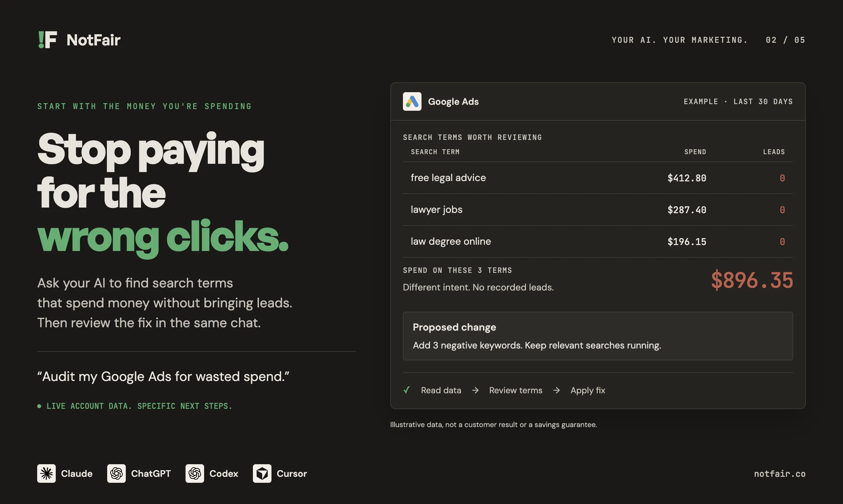This screenshot has width=843, height=504.
Task: Click the SEARCH TERM column header
Action: [x=435, y=152]
